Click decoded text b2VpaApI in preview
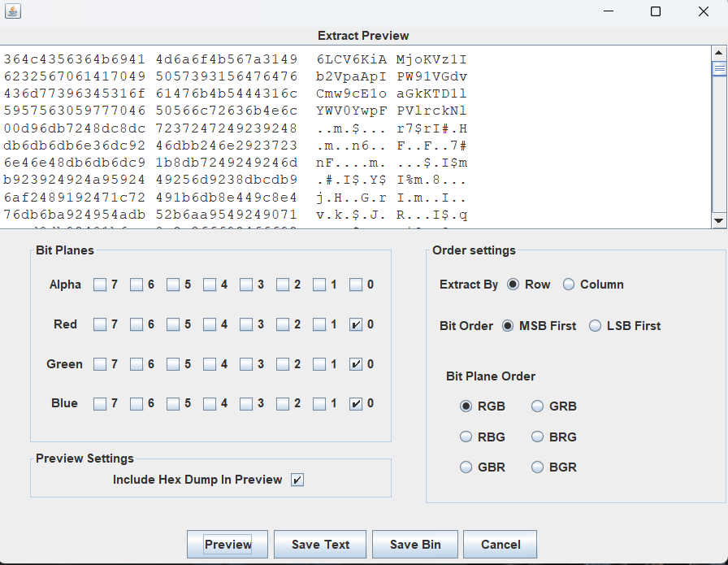Screen dimensions: 728x565 (351, 76)
